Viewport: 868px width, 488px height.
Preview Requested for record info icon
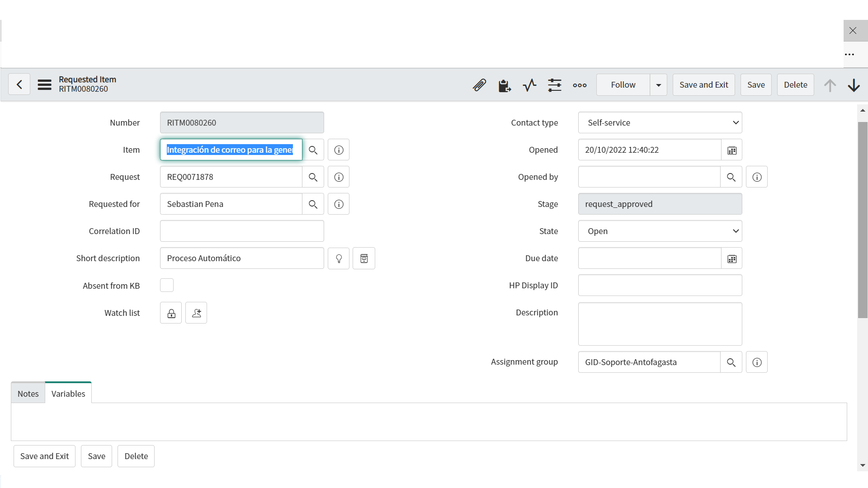click(x=339, y=204)
